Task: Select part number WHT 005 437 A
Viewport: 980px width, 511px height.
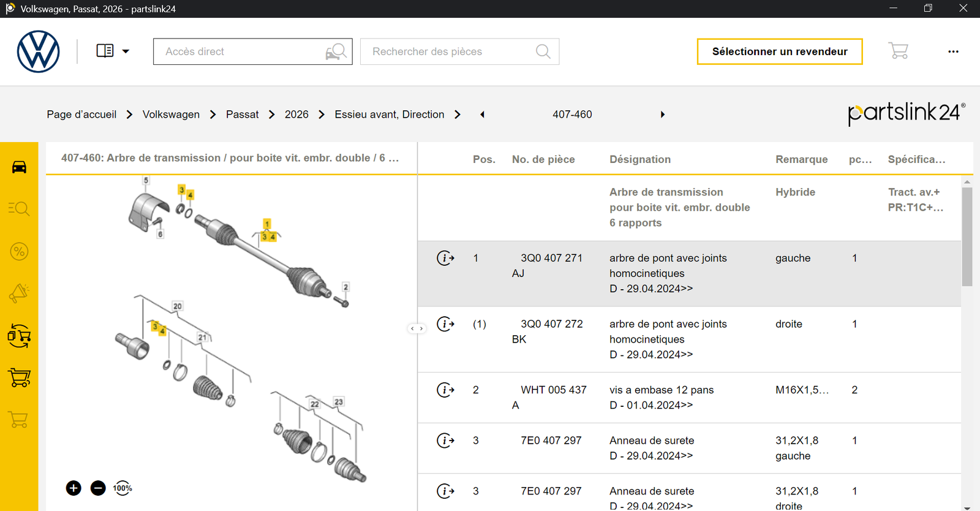Action: [x=549, y=397]
